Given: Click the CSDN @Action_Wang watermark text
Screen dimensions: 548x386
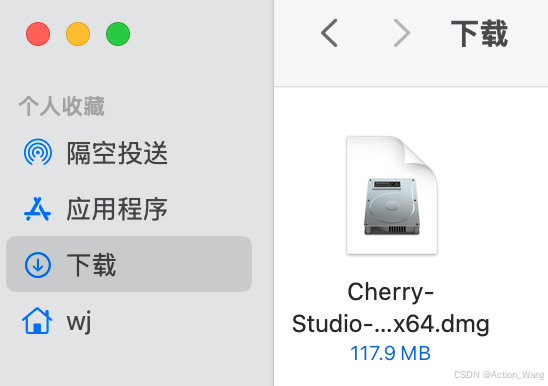Looking at the screenshot, I should pyautogui.click(x=499, y=374).
